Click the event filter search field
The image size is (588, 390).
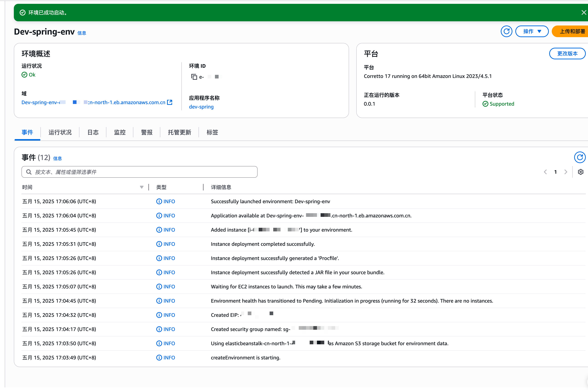139,172
